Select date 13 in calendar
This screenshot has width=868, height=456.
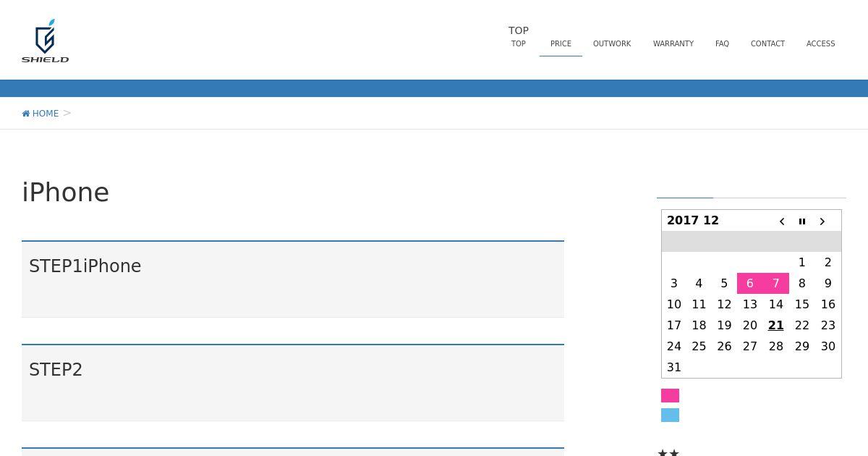(x=750, y=304)
